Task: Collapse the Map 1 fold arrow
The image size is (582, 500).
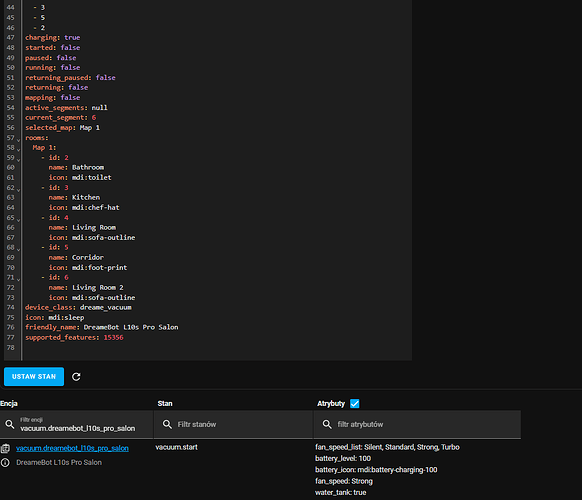Action: click(x=18, y=150)
